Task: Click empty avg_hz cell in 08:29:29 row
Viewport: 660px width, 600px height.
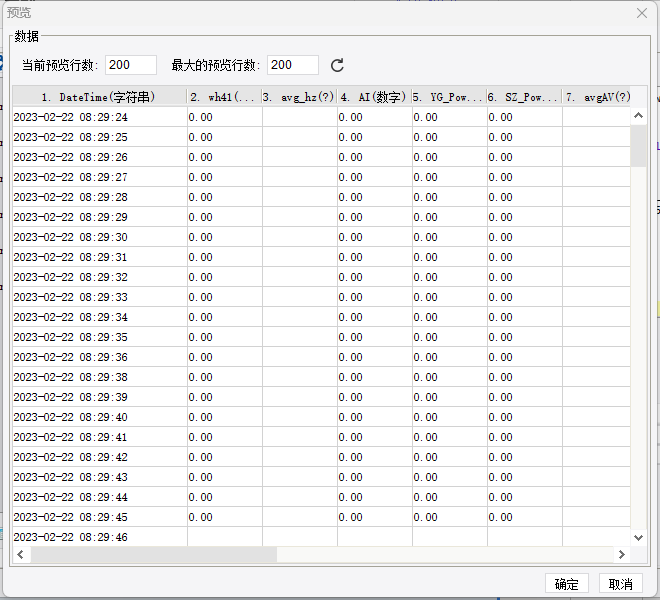Action: tap(300, 217)
